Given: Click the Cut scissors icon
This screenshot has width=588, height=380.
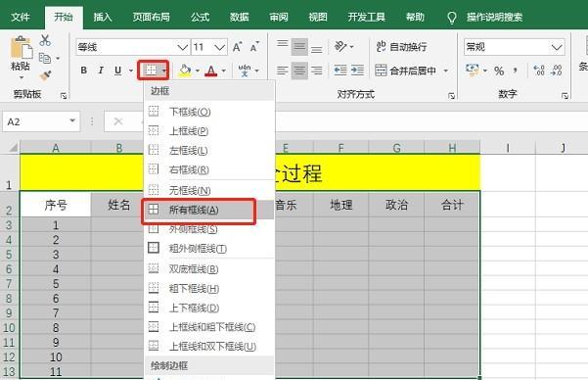Looking at the screenshot, I should point(45,40).
